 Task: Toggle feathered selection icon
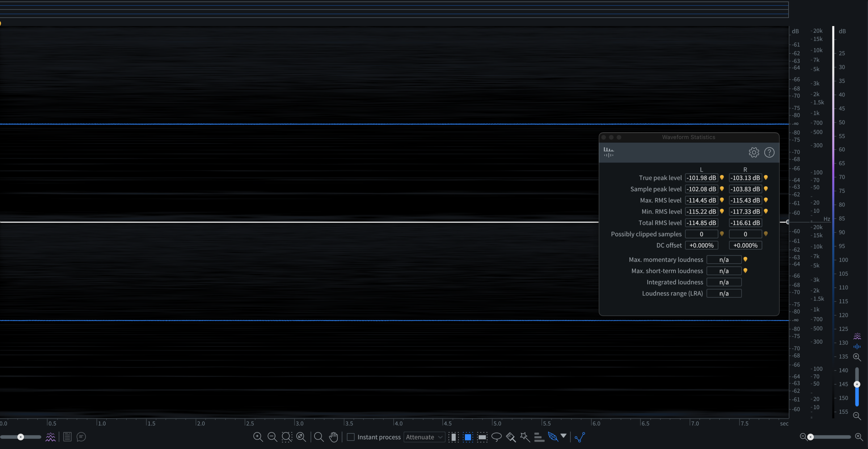553,437
